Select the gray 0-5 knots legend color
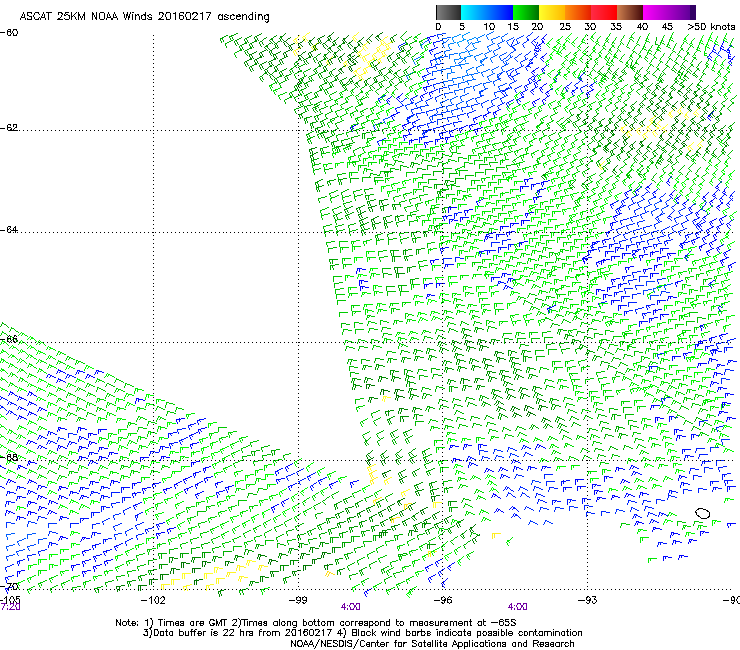This screenshot has width=740, height=650. [448, 12]
